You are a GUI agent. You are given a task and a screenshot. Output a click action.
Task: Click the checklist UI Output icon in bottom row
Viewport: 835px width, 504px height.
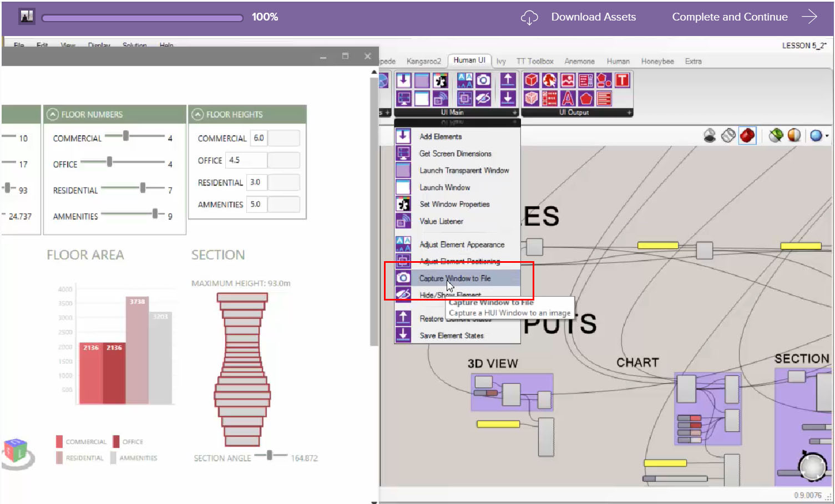pos(550,98)
